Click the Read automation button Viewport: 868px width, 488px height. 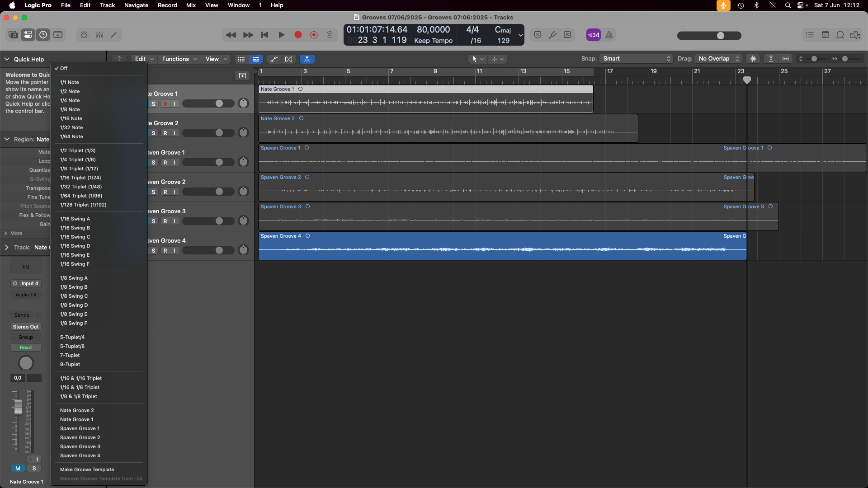[26, 347]
